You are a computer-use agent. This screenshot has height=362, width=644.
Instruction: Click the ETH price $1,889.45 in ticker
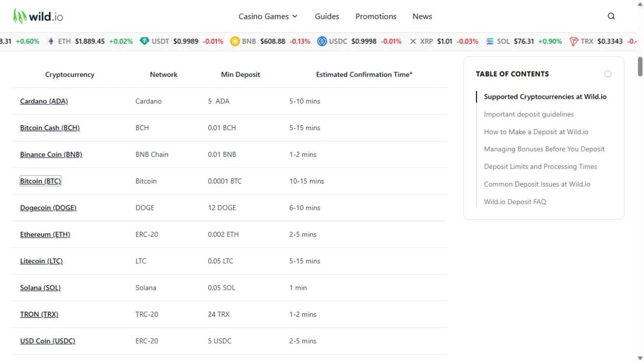pyautogui.click(x=90, y=41)
